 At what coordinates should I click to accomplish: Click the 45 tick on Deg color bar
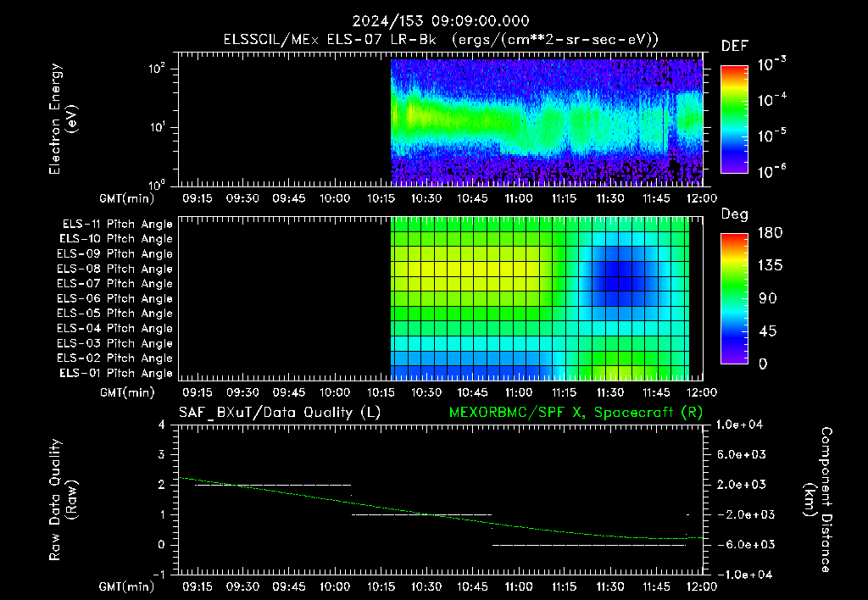coord(767,331)
